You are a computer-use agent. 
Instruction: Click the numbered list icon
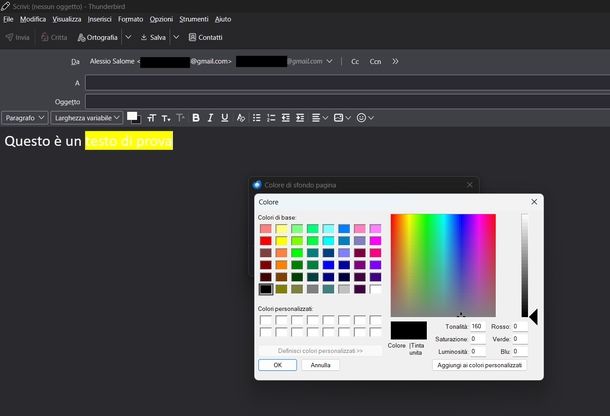click(270, 118)
